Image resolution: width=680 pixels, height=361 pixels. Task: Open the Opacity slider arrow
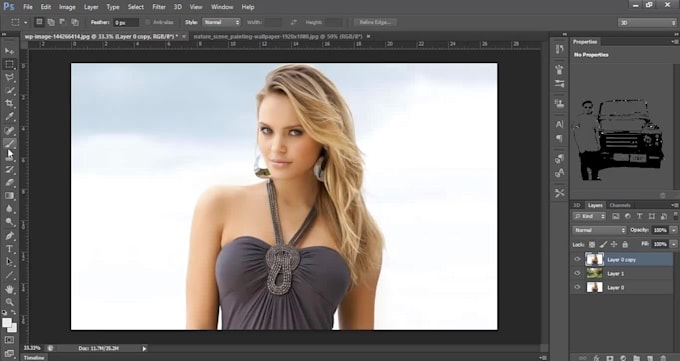pyautogui.click(x=673, y=230)
